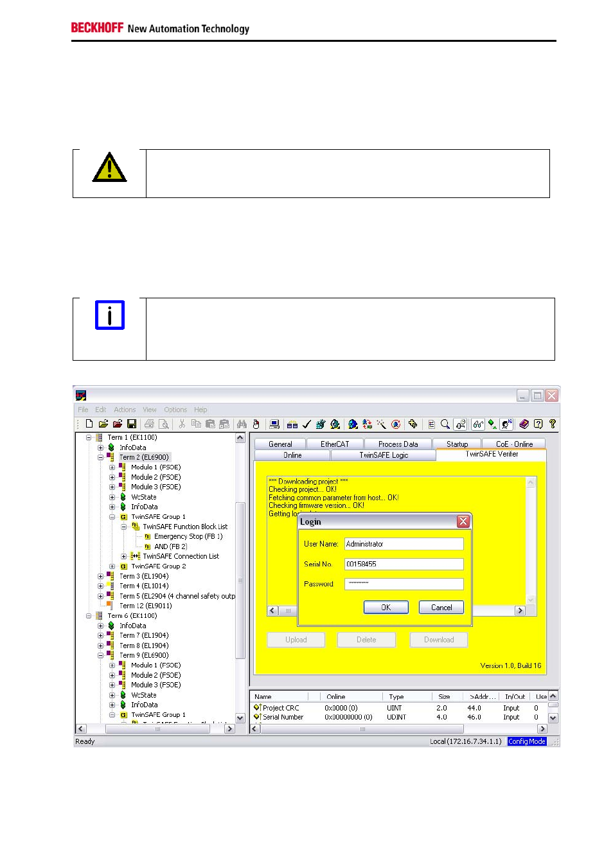Collapse the Term 1 (EK1100) node
Viewport: 613px width, 868px height.
[x=89, y=437]
